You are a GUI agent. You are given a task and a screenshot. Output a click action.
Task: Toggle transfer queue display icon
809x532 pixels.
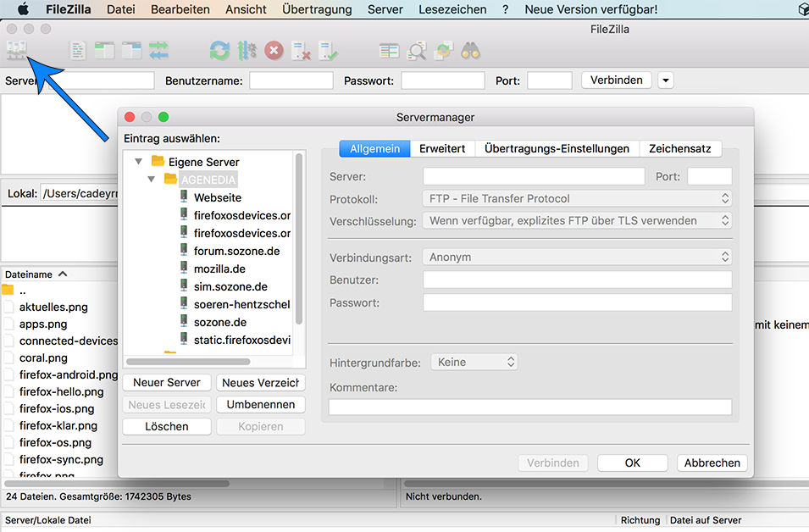158,51
